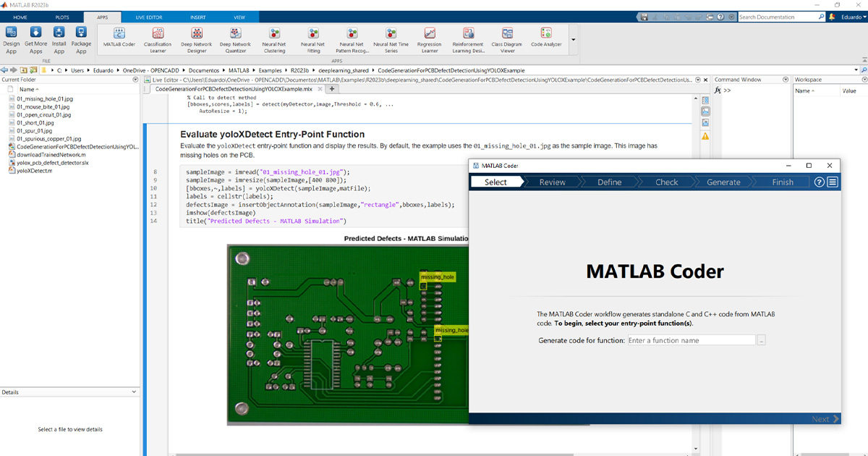
Task: Toggle sort order on the Name column
Action: pos(27,89)
